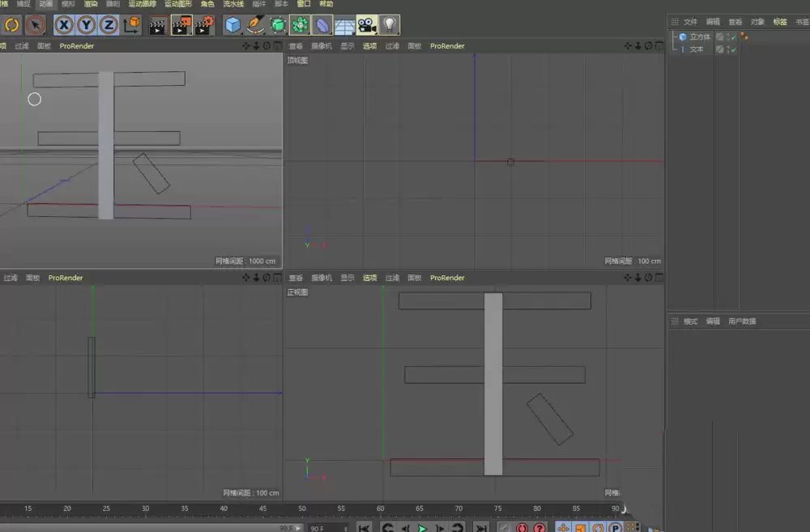Open the 编辑 menu in the object manager
810x532 pixels.
712,21
